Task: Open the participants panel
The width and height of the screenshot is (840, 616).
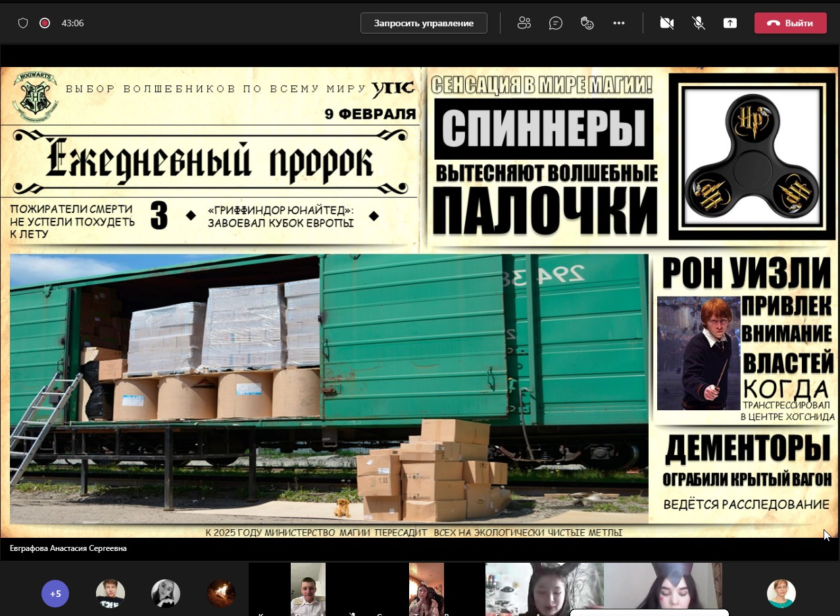Action: point(524,23)
